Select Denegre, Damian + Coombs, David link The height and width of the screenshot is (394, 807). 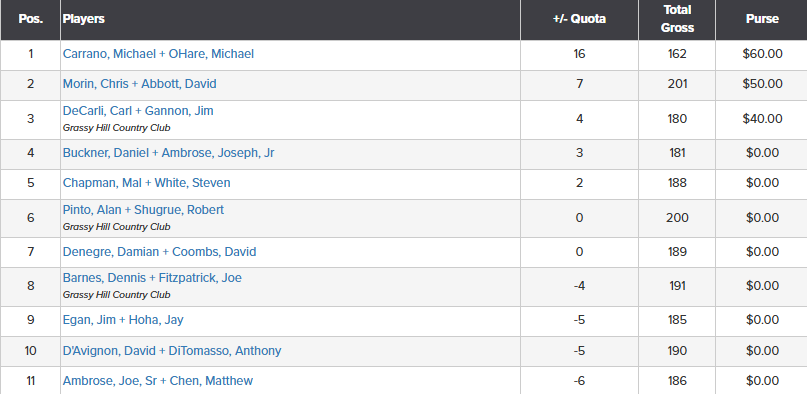(x=160, y=252)
